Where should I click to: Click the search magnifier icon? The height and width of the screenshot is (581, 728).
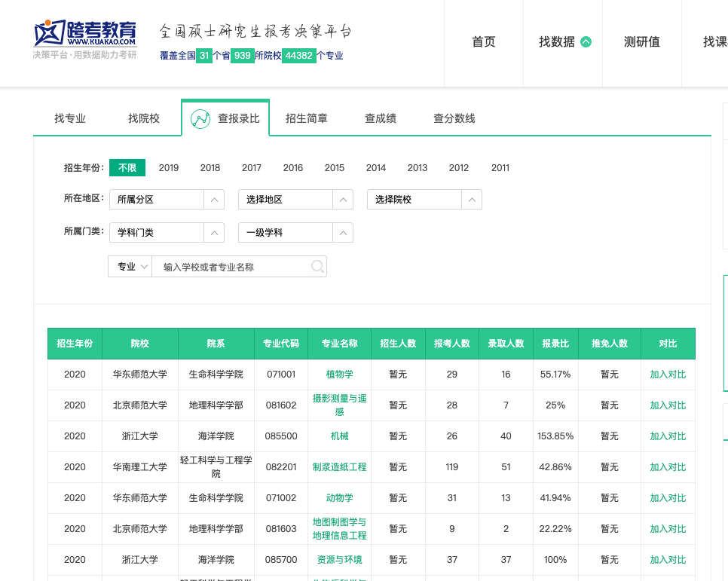(x=317, y=267)
